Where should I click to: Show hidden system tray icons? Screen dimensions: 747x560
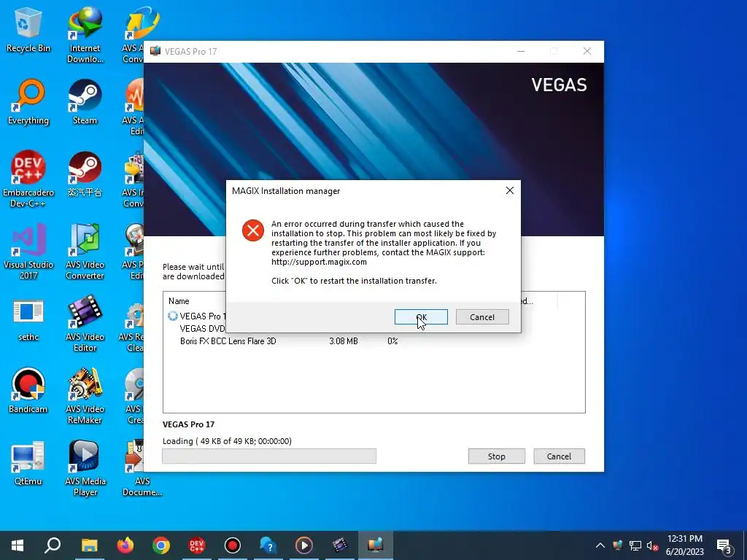600,545
